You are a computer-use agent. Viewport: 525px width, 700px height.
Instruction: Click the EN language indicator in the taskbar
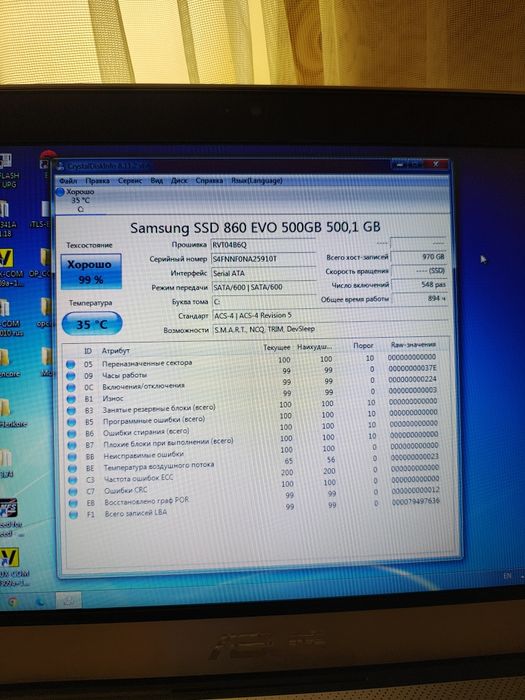tap(507, 576)
